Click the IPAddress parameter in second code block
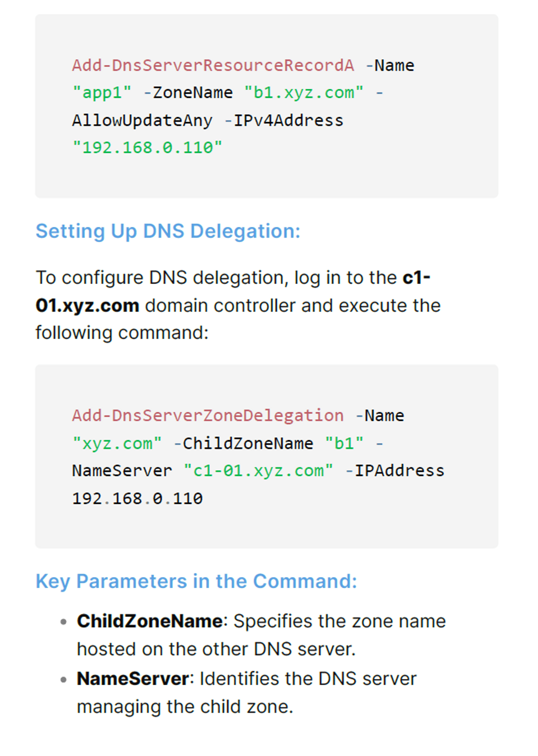538x756 pixels. pos(399,471)
